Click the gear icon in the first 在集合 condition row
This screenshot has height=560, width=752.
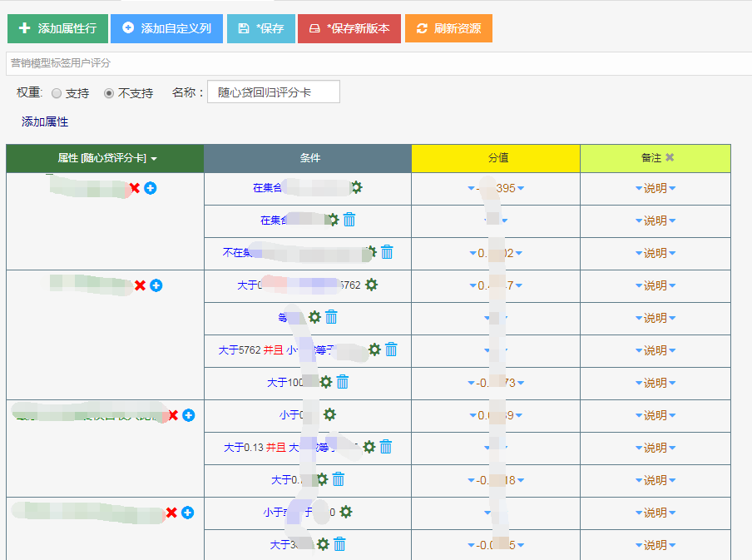pos(356,187)
